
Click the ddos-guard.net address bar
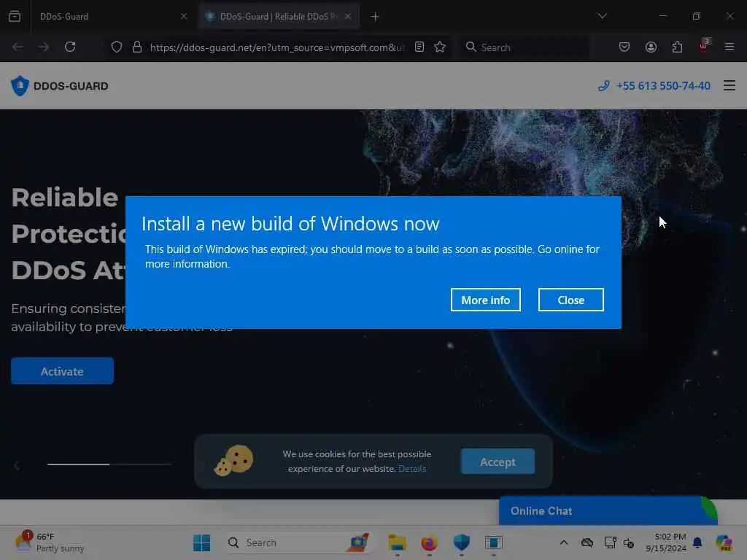coord(276,47)
